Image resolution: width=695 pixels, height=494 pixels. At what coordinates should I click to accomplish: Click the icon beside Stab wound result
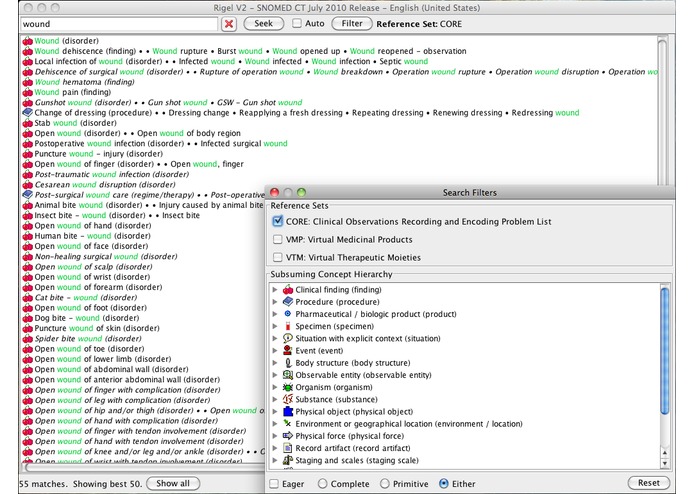click(x=27, y=123)
